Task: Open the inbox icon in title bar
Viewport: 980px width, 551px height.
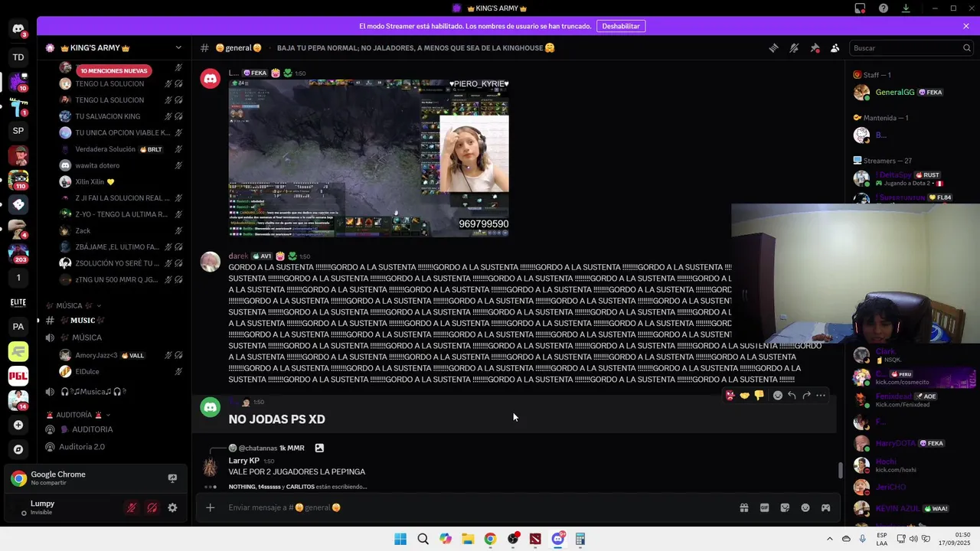Action: (x=860, y=8)
